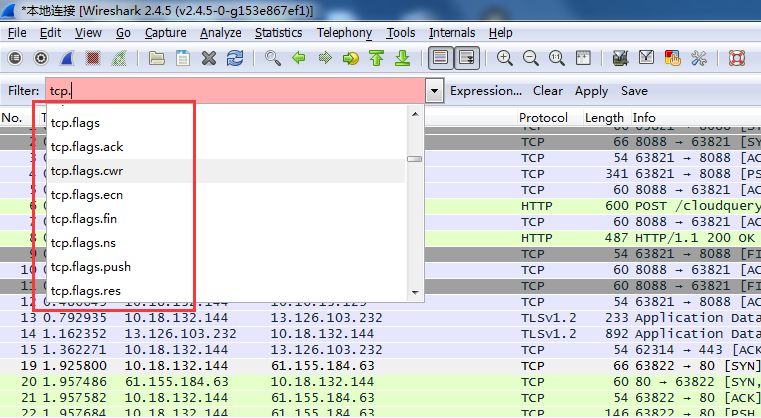
Task: Open help with lifebuoy icon
Action: [737, 59]
